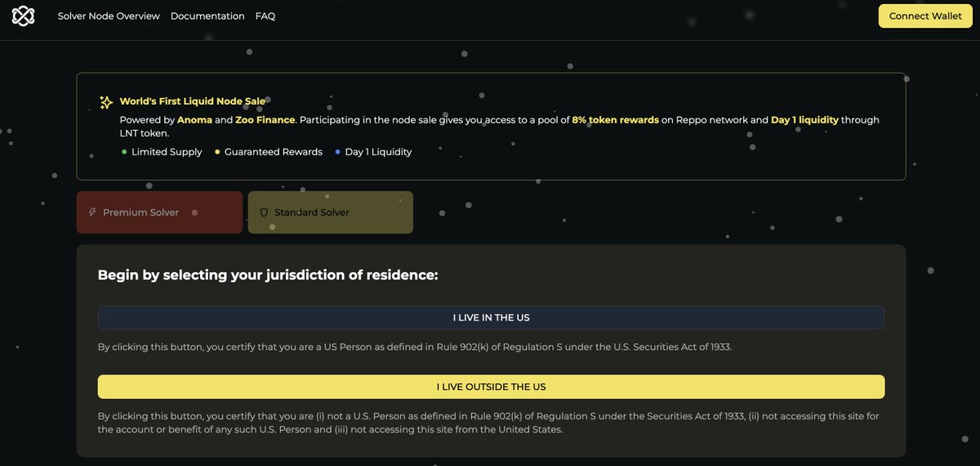The image size is (980, 466).
Task: Click the shield icon on Standard Solver
Action: (264, 213)
